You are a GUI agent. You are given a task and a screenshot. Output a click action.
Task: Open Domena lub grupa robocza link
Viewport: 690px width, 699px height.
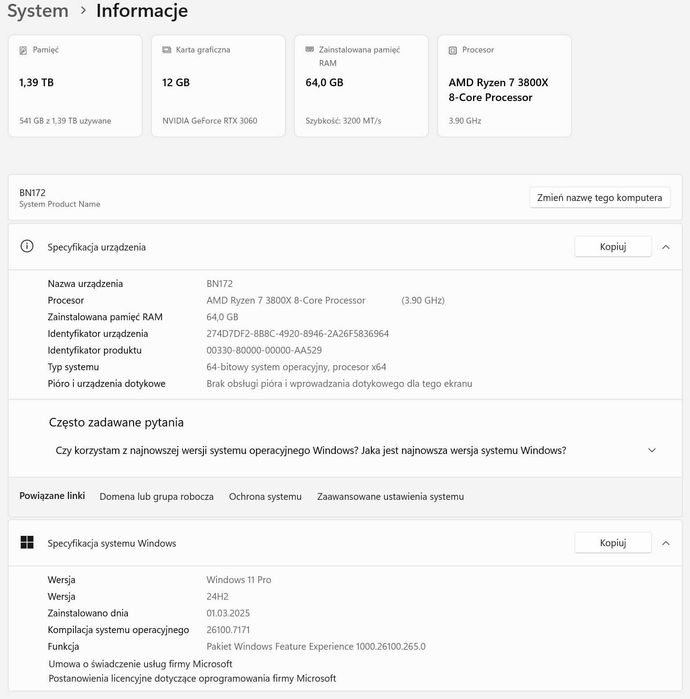[156, 496]
